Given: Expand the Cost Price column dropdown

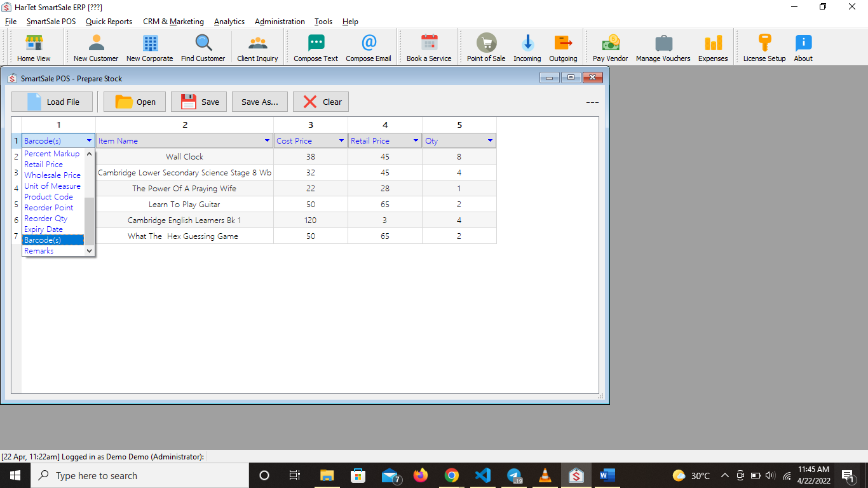Looking at the screenshot, I should (341, 140).
